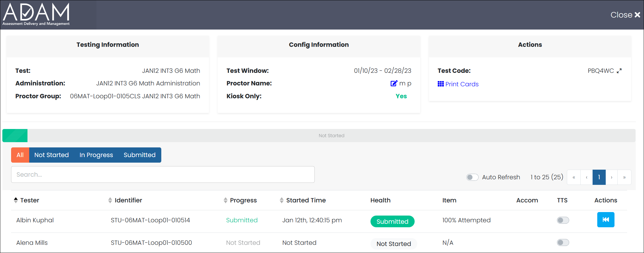Enable the Auto Refresh toggle

[x=472, y=177]
